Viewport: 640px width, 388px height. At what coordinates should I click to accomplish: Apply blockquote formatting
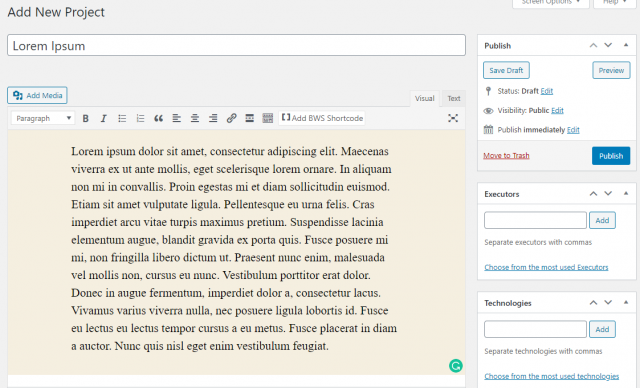coord(158,118)
